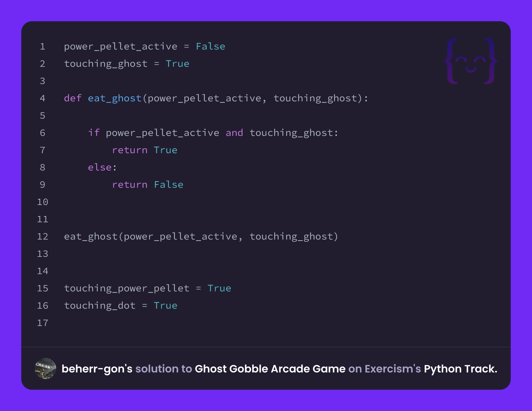Viewport: 532px width, 411px height.
Task: Click "Ghost Gobble Arcade Game" in footer
Action: (x=270, y=369)
